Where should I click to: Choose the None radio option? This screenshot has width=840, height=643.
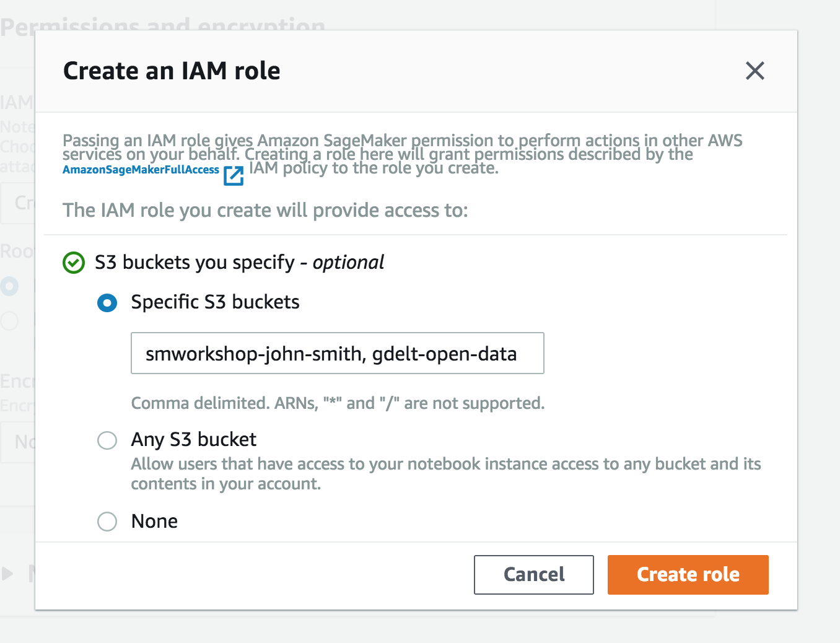107,522
